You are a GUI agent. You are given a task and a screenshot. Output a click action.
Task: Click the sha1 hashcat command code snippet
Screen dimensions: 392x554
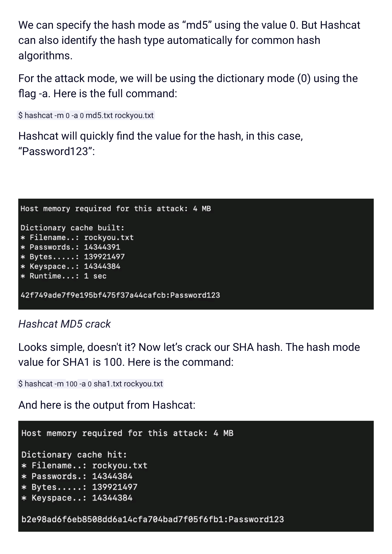[91, 384]
